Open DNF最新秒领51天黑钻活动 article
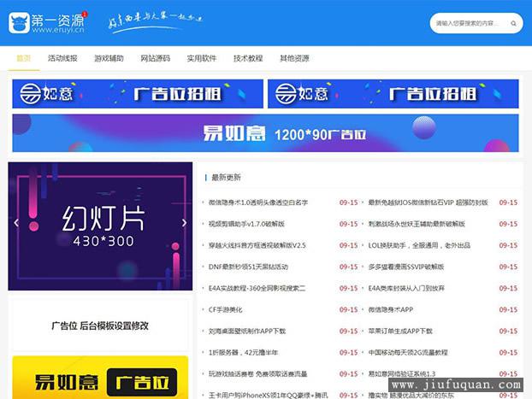Image resolution: width=532 pixels, height=399 pixels. pos(248,267)
